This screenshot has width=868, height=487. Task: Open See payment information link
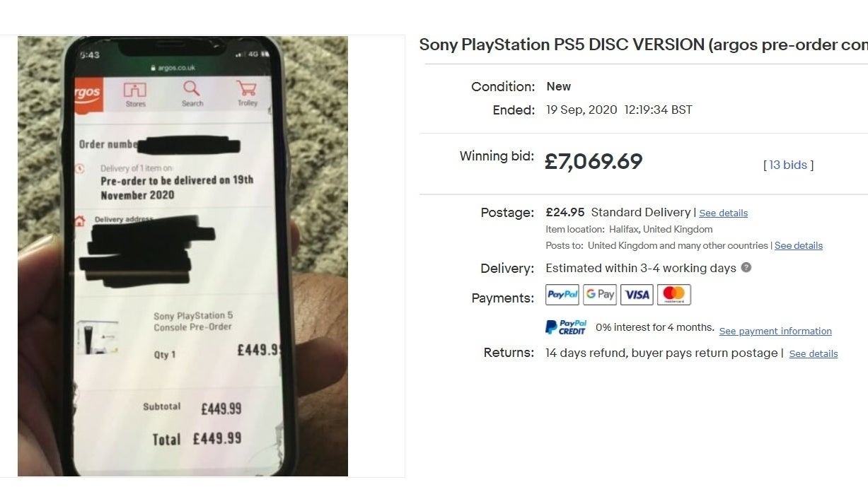tap(775, 331)
